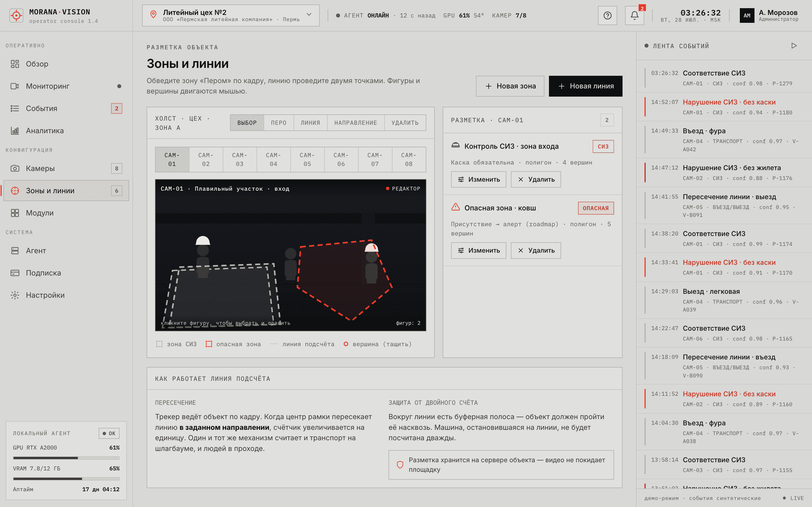The height and width of the screenshot is (507, 812).
Task: Go to Агент via its server icon
Action: point(15,250)
